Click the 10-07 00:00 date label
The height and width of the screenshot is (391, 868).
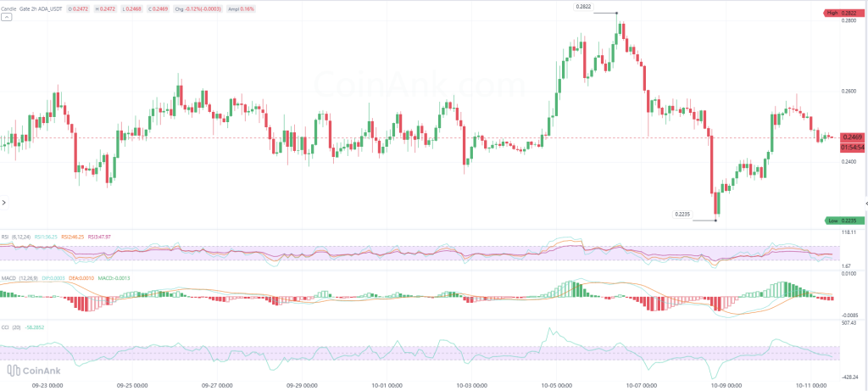(x=641, y=384)
